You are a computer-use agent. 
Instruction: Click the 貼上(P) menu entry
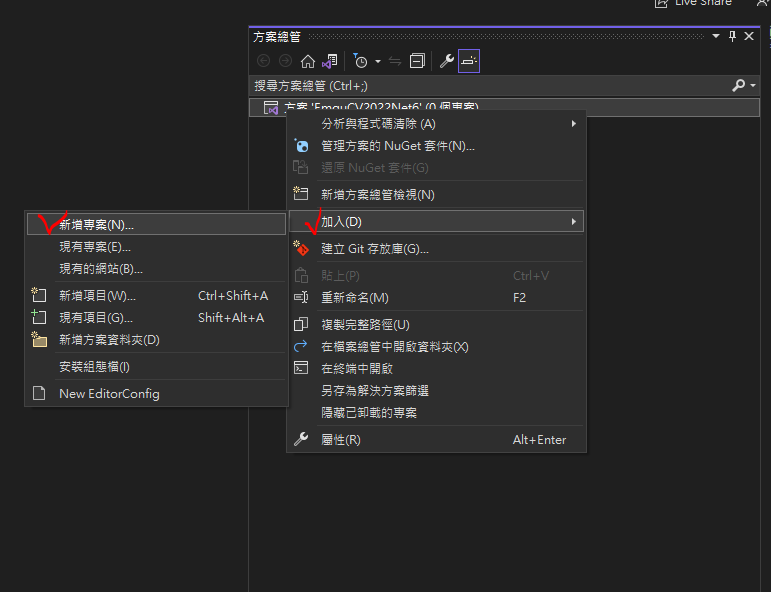pos(437,276)
